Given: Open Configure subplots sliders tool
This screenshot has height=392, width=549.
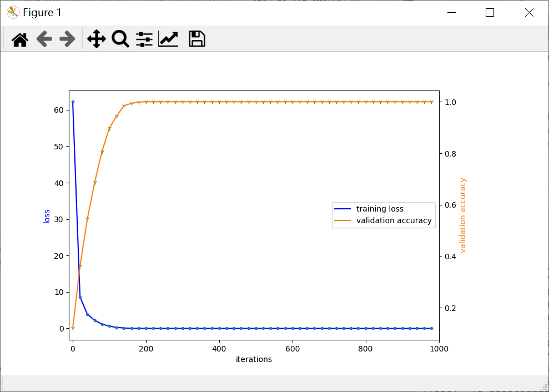Looking at the screenshot, I should 144,39.
